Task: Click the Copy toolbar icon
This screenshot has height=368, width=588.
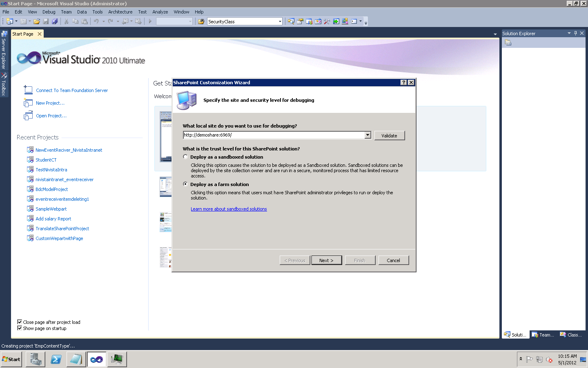Action: point(76,21)
